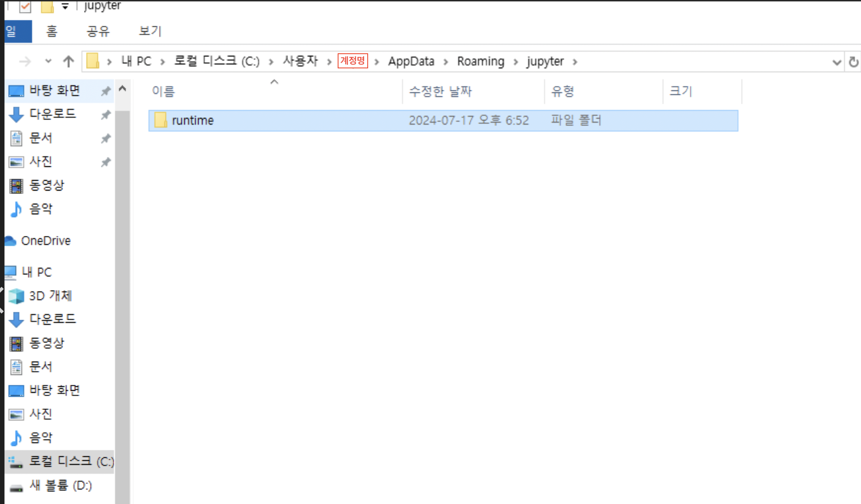Open pinned 사진 in quick access
Screen dimensions: 861x504
41,162
